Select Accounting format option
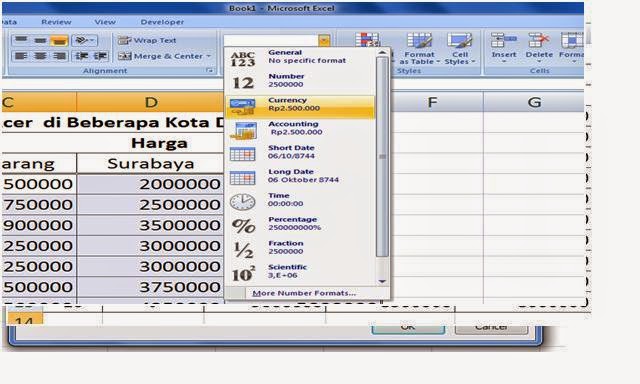 300,130
